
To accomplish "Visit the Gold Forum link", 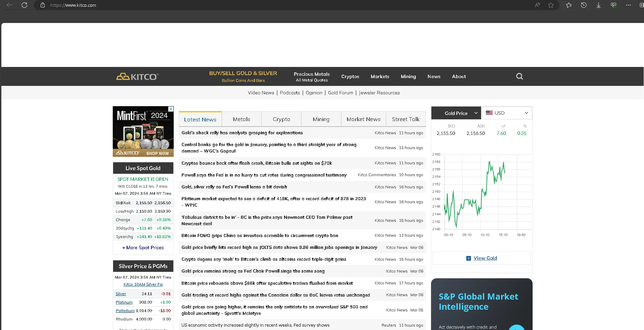I will pyautogui.click(x=341, y=93).
